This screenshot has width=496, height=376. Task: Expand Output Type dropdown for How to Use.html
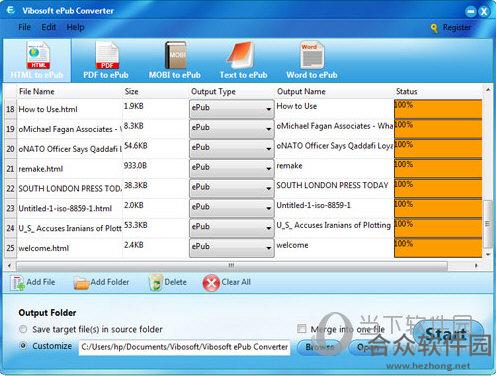click(232, 109)
